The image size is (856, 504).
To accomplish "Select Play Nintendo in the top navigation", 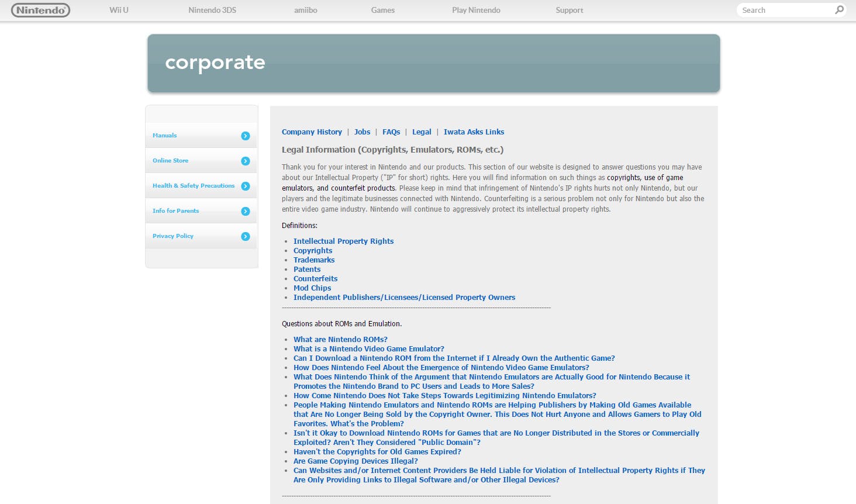I will 476,10.
